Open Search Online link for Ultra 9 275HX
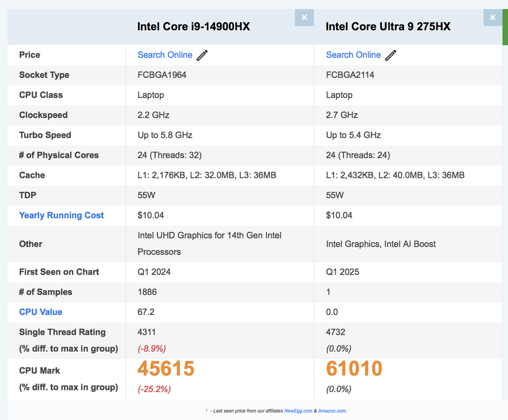Screen dimensions: 508x420 click(x=353, y=55)
